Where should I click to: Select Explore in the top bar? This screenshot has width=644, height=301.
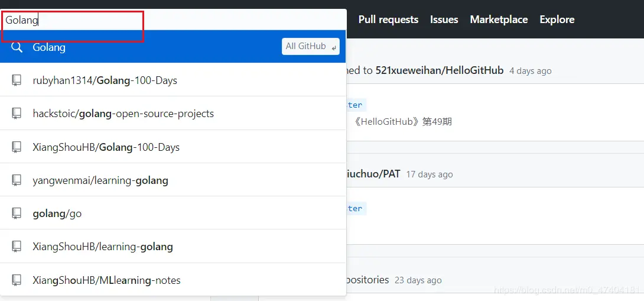click(557, 20)
